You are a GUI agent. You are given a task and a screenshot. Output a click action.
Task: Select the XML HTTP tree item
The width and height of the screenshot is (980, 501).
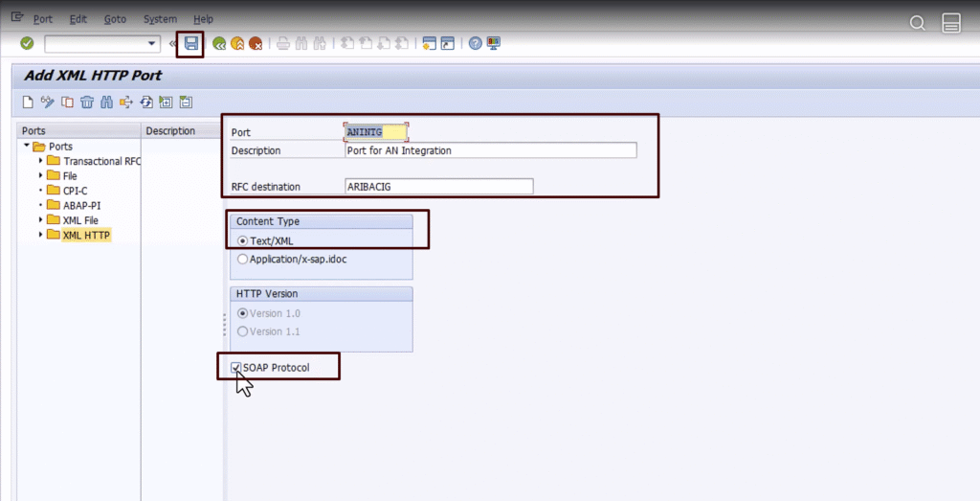(x=86, y=236)
